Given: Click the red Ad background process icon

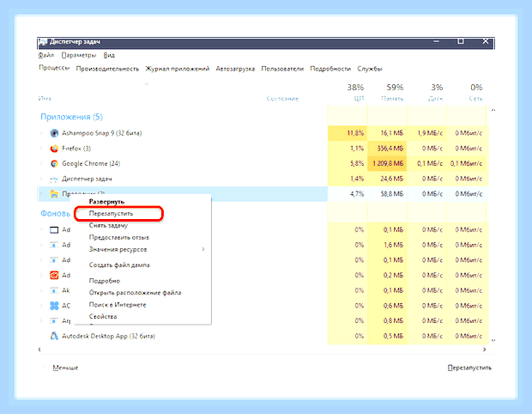Looking at the screenshot, I should pyautogui.click(x=54, y=275).
